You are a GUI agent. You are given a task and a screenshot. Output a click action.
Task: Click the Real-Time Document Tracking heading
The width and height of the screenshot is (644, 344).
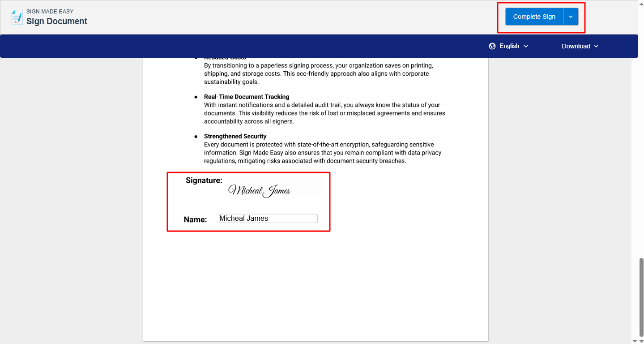click(x=246, y=96)
